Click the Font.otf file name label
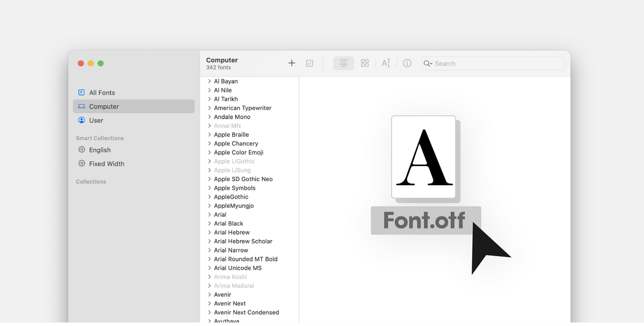 (425, 220)
